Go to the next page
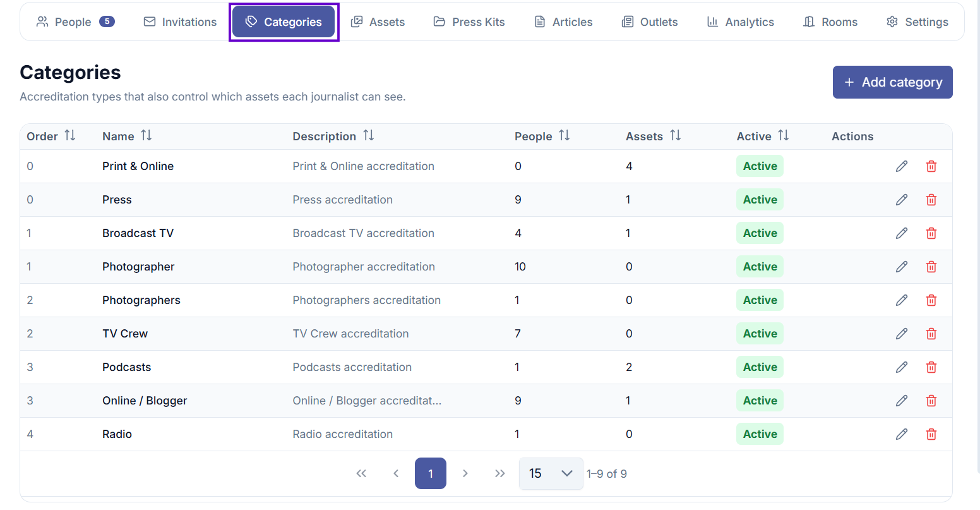This screenshot has height=510, width=980. pyautogui.click(x=465, y=473)
